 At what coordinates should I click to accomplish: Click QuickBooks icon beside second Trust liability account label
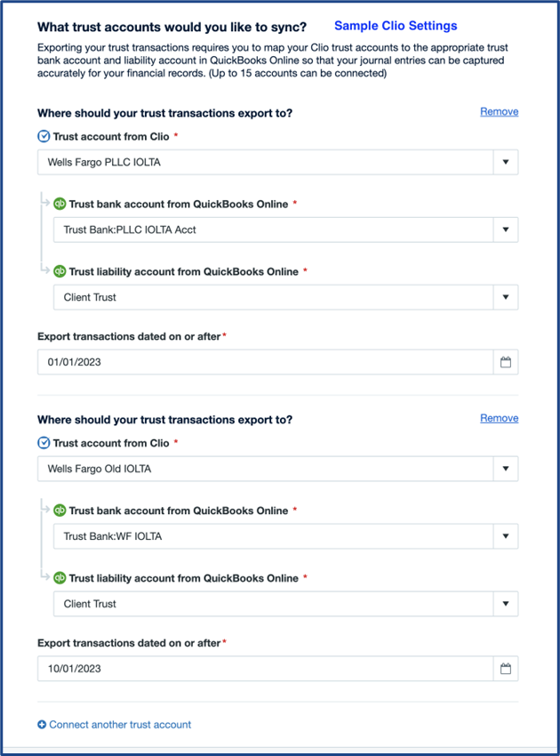[60, 578]
